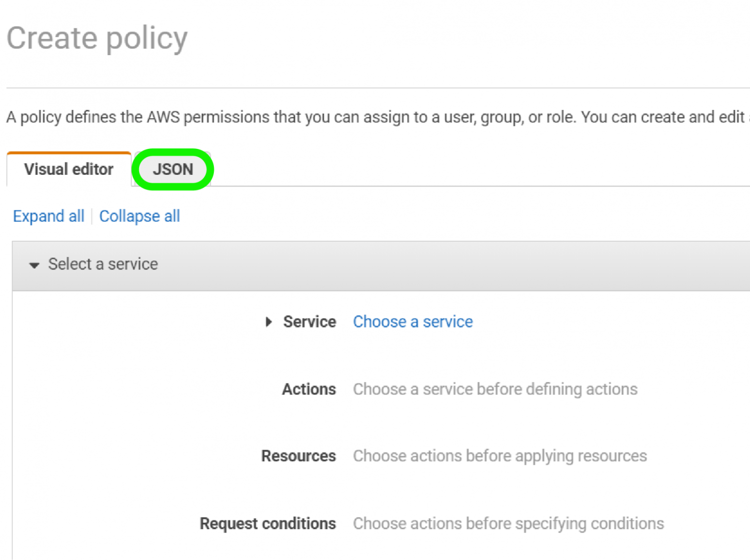The image size is (750, 560).
Task: Click the bold Service row label
Action: coord(310,322)
